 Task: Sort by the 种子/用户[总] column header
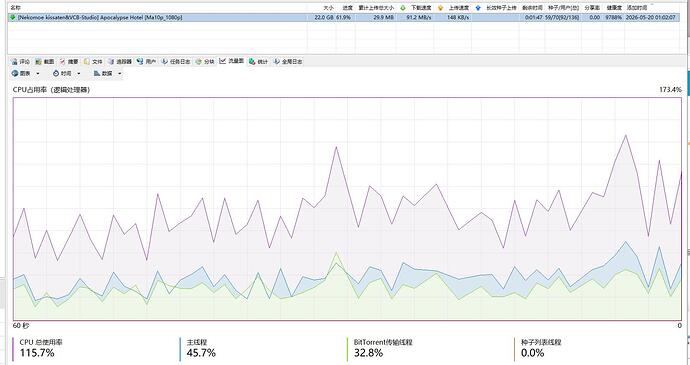(564, 8)
